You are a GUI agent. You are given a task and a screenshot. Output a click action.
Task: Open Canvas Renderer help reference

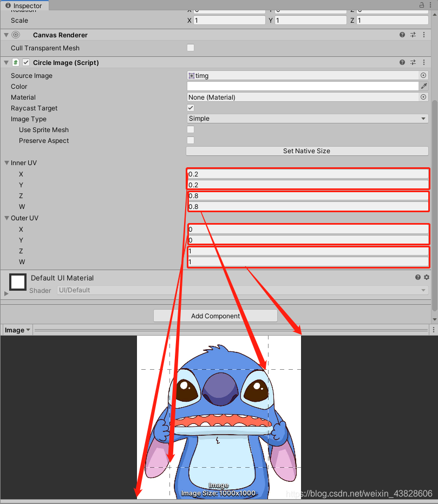pos(402,35)
